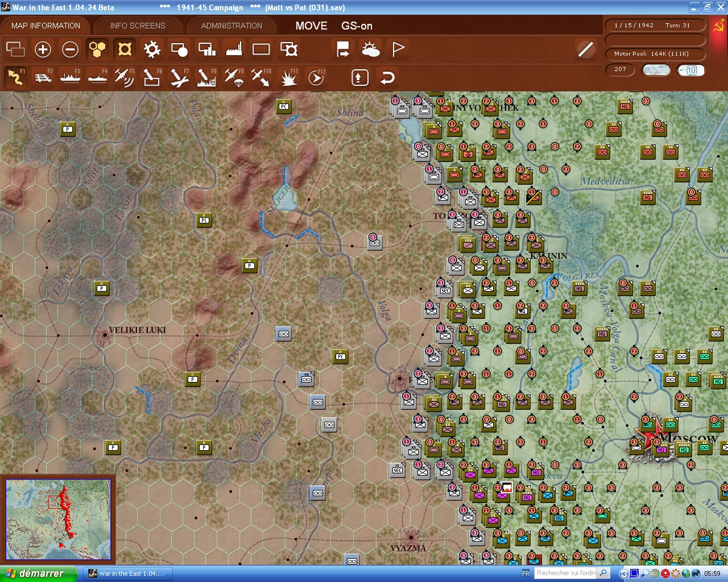Click the sun-and-cloud weather icon
728x582 pixels.
[370, 49]
